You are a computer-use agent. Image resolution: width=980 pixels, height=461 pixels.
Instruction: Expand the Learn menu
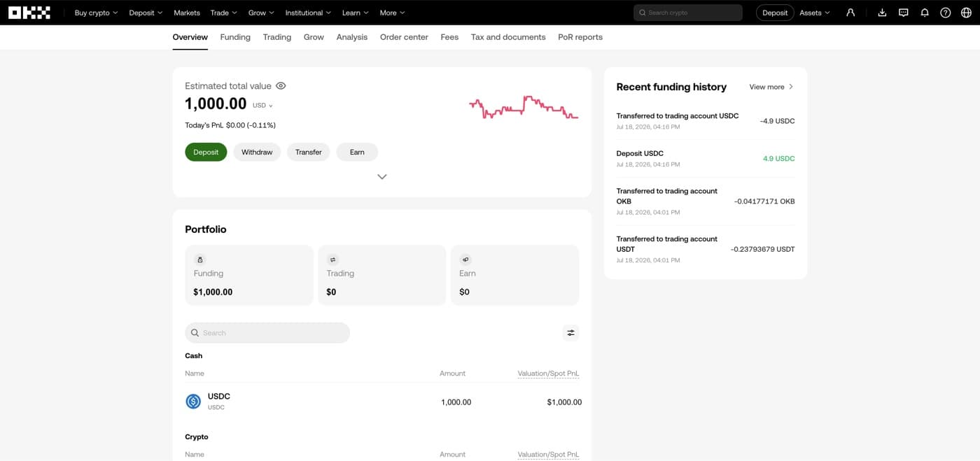pyautogui.click(x=355, y=13)
